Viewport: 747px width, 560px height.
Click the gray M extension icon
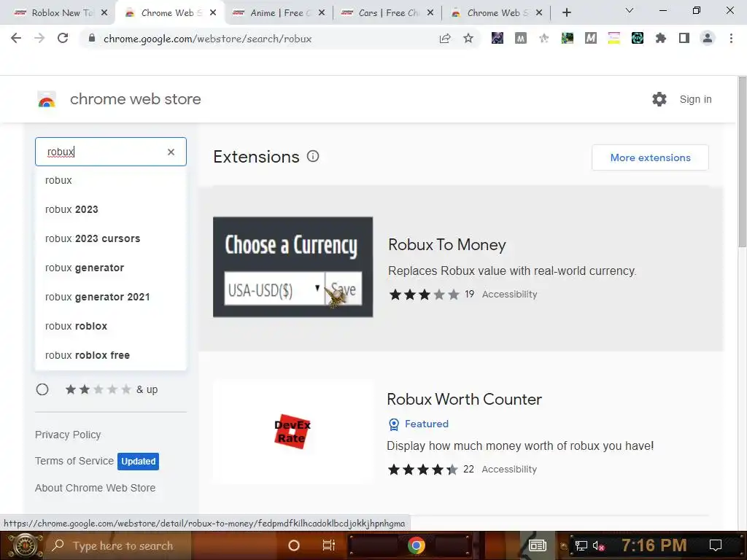521,38
